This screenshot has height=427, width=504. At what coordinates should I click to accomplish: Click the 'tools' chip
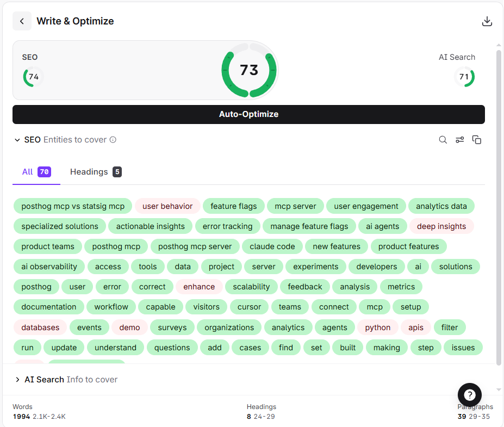(148, 267)
